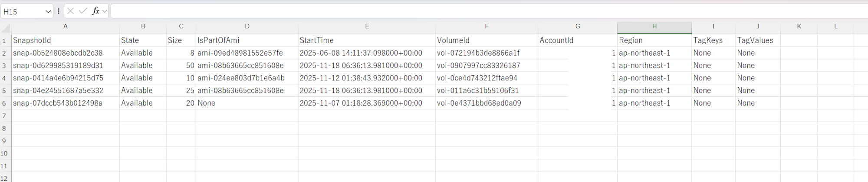The height and width of the screenshot is (182, 868).
Task: Select column E header
Action: point(367,26)
